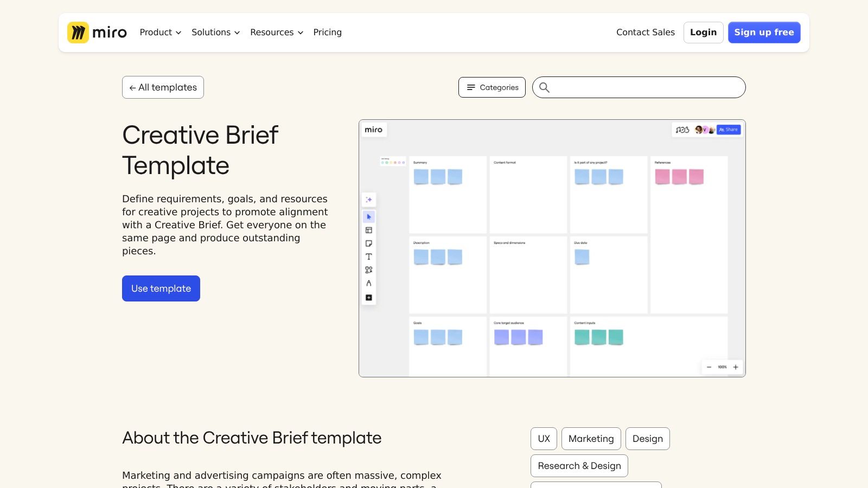The width and height of the screenshot is (868, 488).
Task: Click the zoom in plus icon
Action: click(736, 367)
